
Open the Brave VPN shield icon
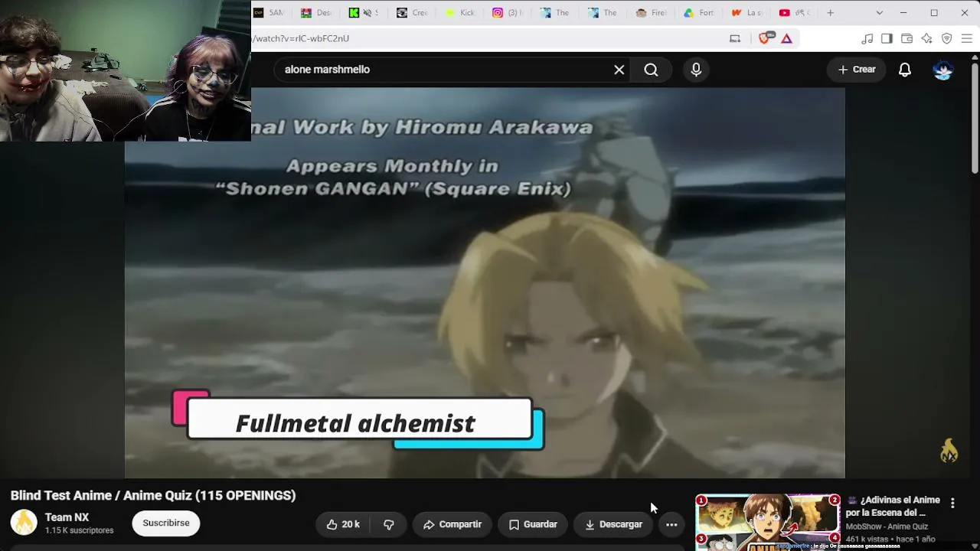(x=946, y=38)
